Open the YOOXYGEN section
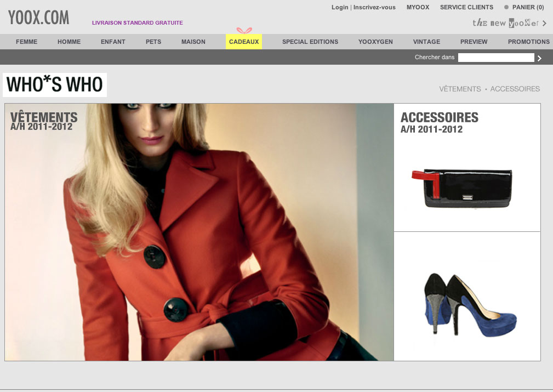This screenshot has height=392, width=553. pyautogui.click(x=375, y=42)
